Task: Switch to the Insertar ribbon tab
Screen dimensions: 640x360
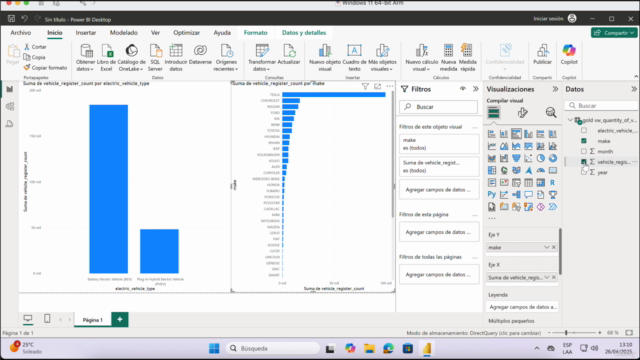Action: tap(86, 33)
